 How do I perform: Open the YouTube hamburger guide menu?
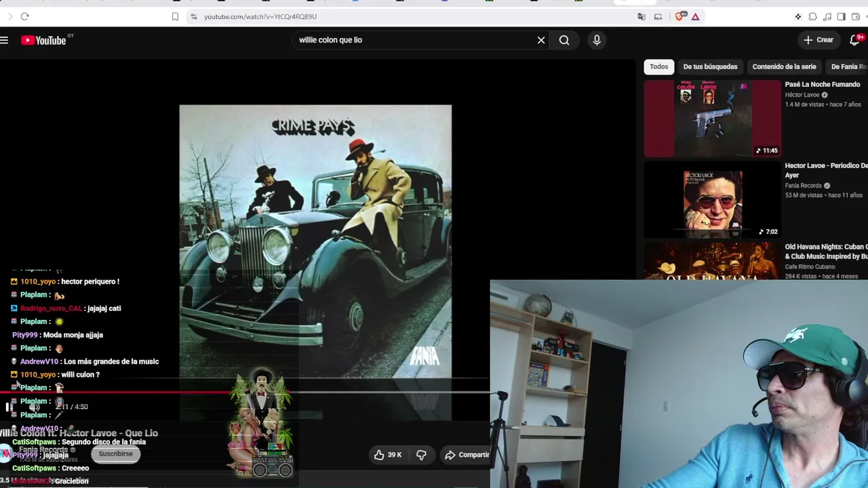pos(4,40)
